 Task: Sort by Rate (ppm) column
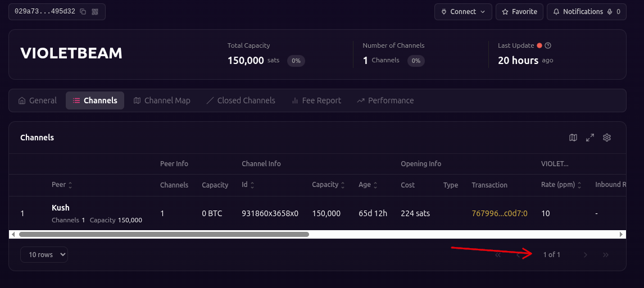pos(561,185)
